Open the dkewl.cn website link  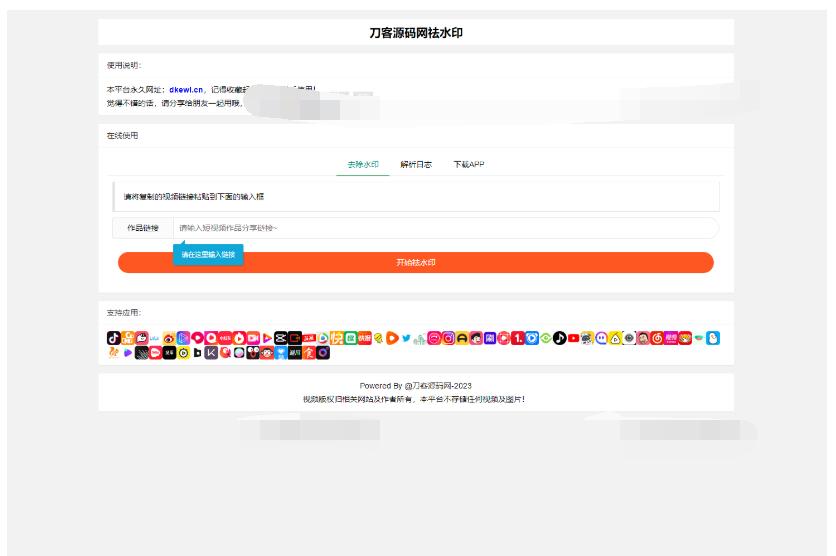pyautogui.click(x=187, y=89)
